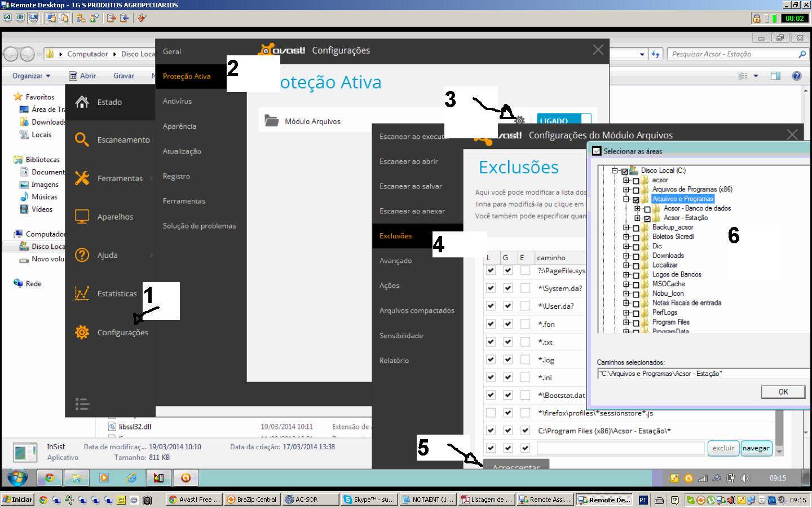Screen dimensions: 812x508
Task: Click the Caminhos selecionados text field
Action: [x=703, y=374]
